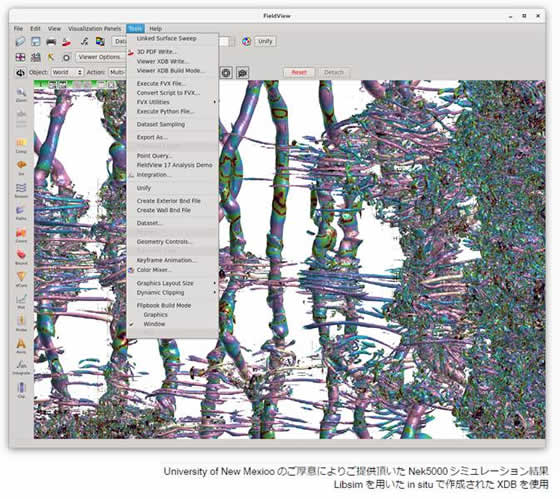Image resolution: width=560 pixels, height=499 pixels.
Task: Click the circle ring toolbar icon
Action: pyautogui.click(x=66, y=58)
